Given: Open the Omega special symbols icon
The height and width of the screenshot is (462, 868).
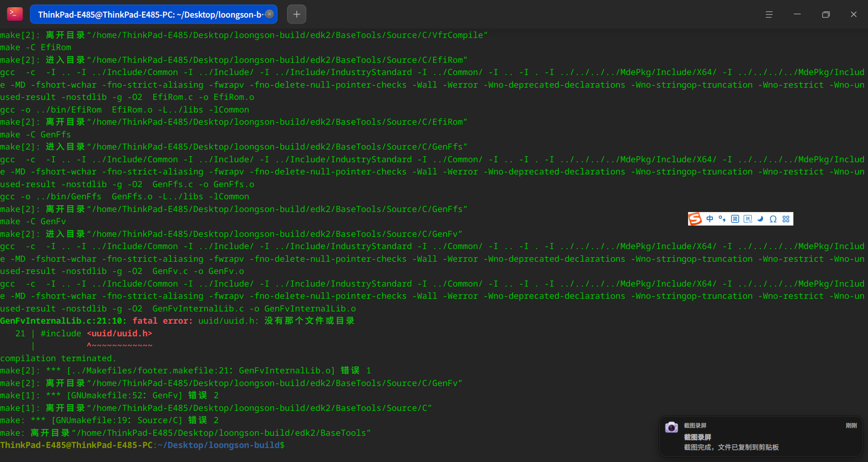Looking at the screenshot, I should [773, 219].
